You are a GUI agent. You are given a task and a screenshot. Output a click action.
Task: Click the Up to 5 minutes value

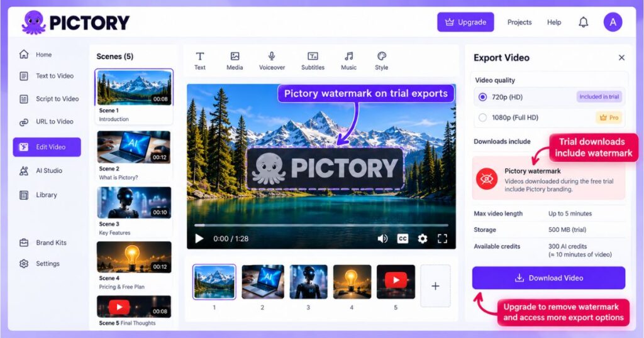tap(570, 214)
